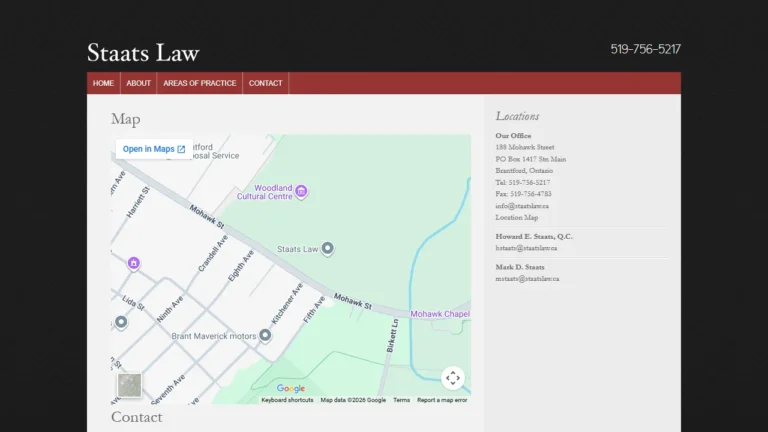Click the Crandell Ave street label

click(213, 254)
